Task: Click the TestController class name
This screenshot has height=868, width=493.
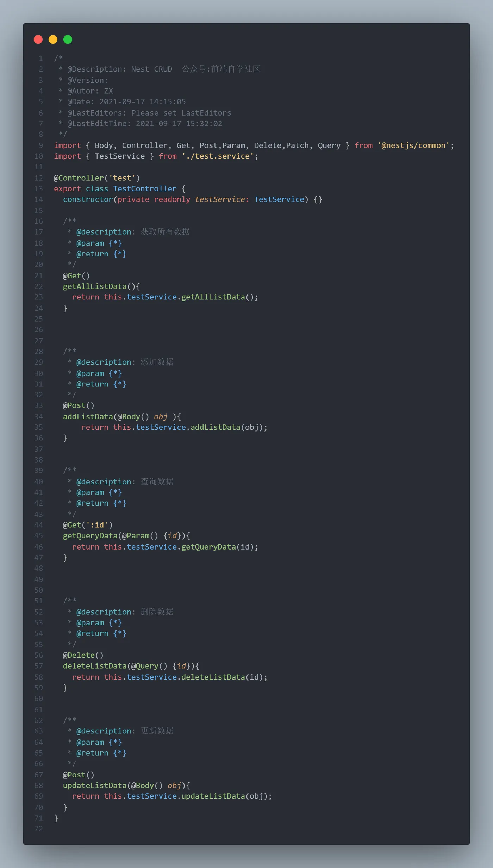Action: click(145, 188)
